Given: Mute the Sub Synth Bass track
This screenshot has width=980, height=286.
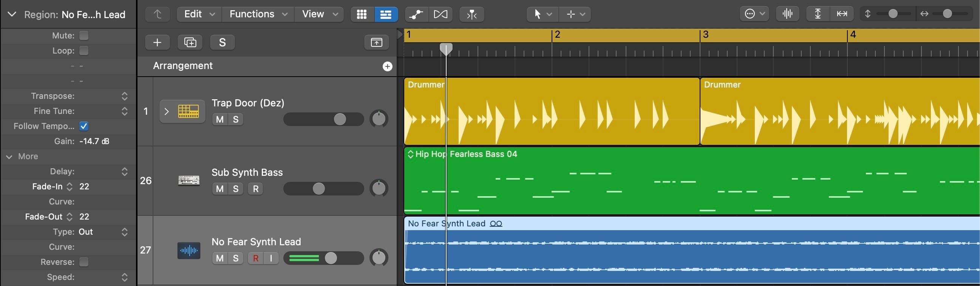Looking at the screenshot, I should pyautogui.click(x=219, y=189).
